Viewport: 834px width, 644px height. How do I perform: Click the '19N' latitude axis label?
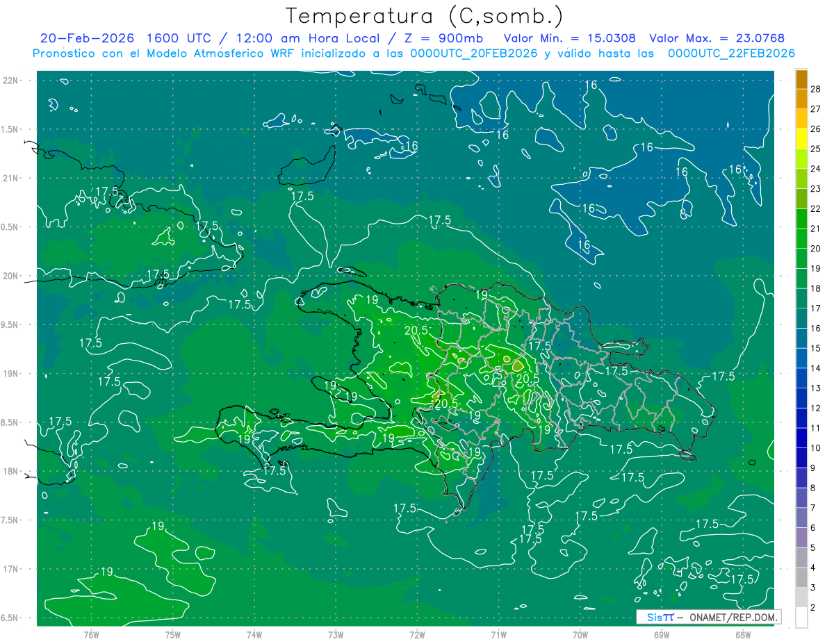coord(11,374)
